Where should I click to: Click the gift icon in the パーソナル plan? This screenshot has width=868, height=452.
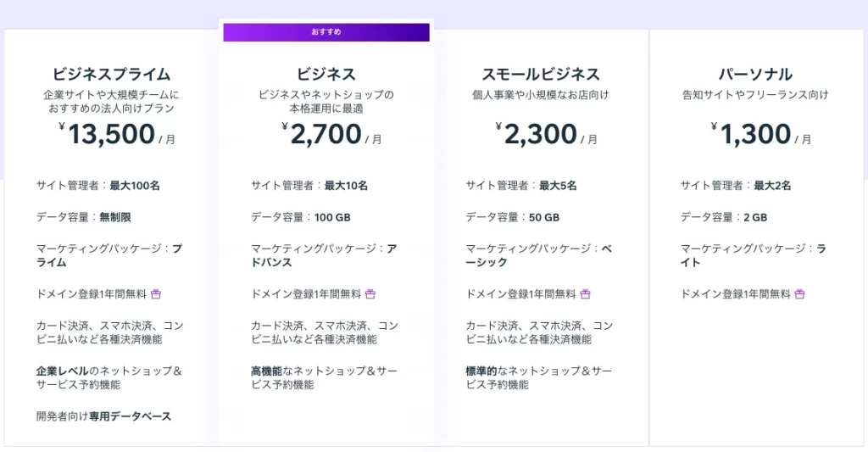799,294
